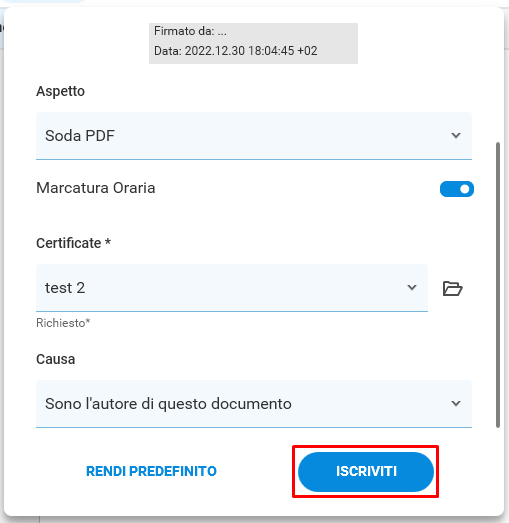
Task: Click the Firmato da line in preview
Action: (x=190, y=31)
